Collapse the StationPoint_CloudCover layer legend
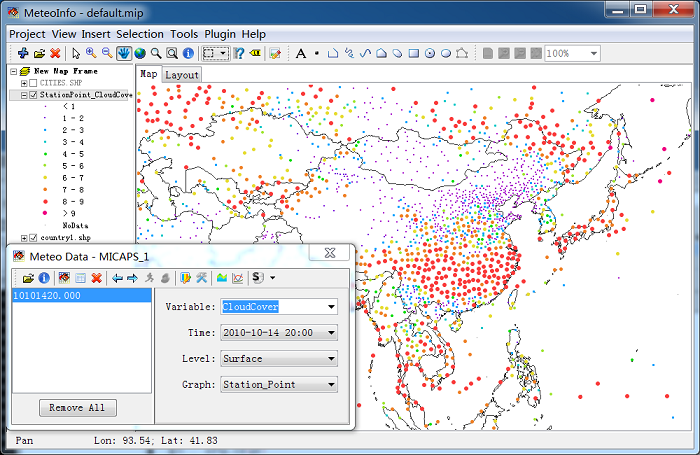Image resolution: width=700 pixels, height=455 pixels. 24,95
